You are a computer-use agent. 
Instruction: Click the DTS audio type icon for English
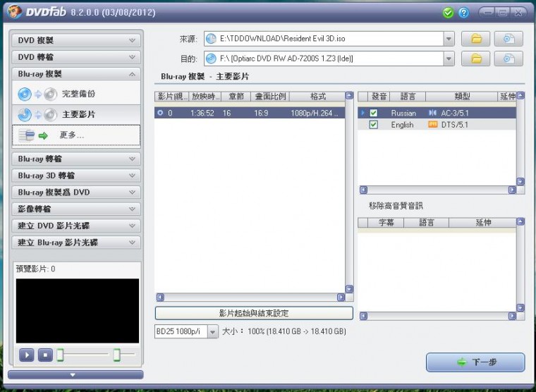(432, 125)
